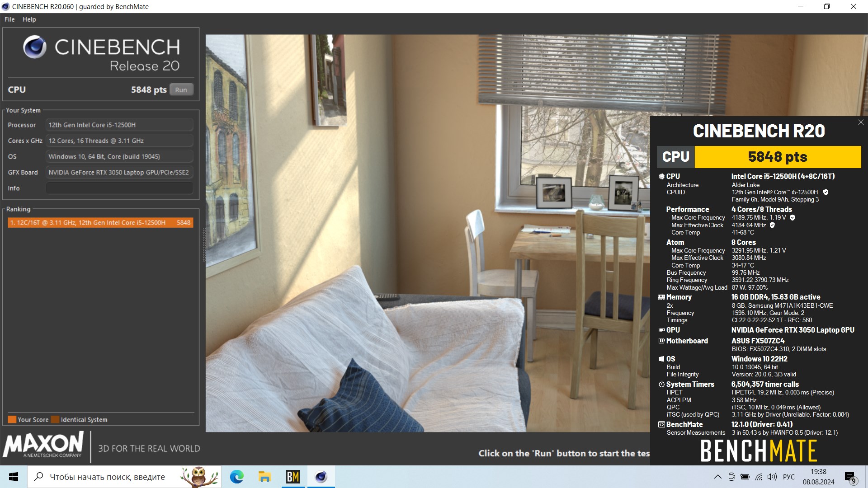The width and height of the screenshot is (868, 488).
Task: Switch to Cinebench app on the taskbar
Action: [321, 477]
